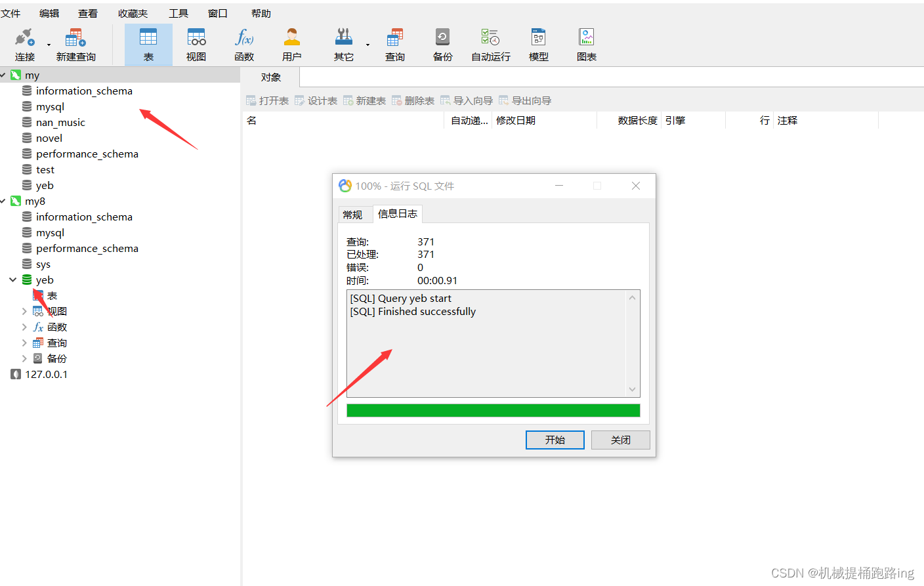Image resolution: width=924 pixels, height=586 pixels.
Task: Open the 收藏夹 menu
Action: [133, 13]
